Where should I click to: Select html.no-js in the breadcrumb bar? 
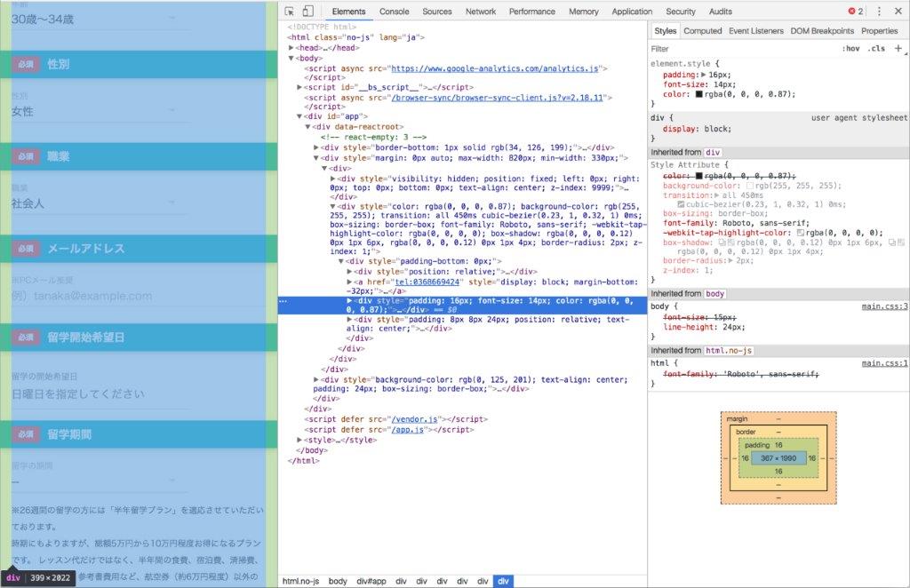(x=300, y=581)
